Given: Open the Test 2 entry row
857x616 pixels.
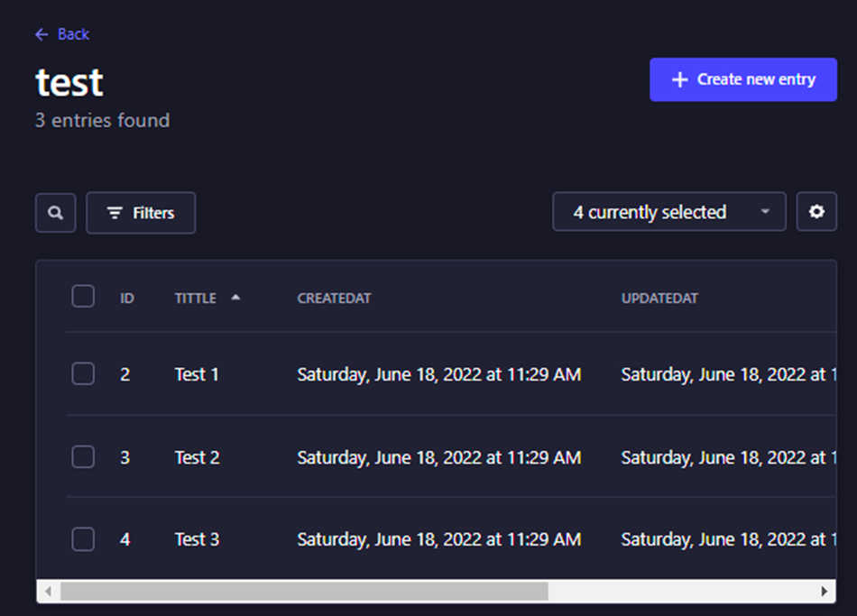Looking at the screenshot, I should [197, 457].
